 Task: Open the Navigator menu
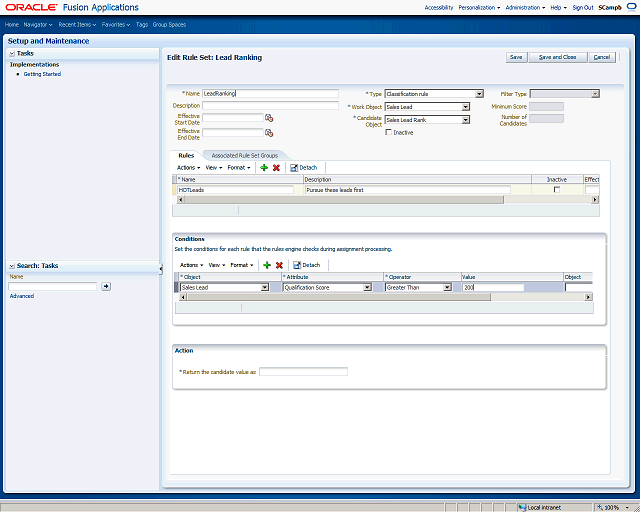click(x=38, y=25)
